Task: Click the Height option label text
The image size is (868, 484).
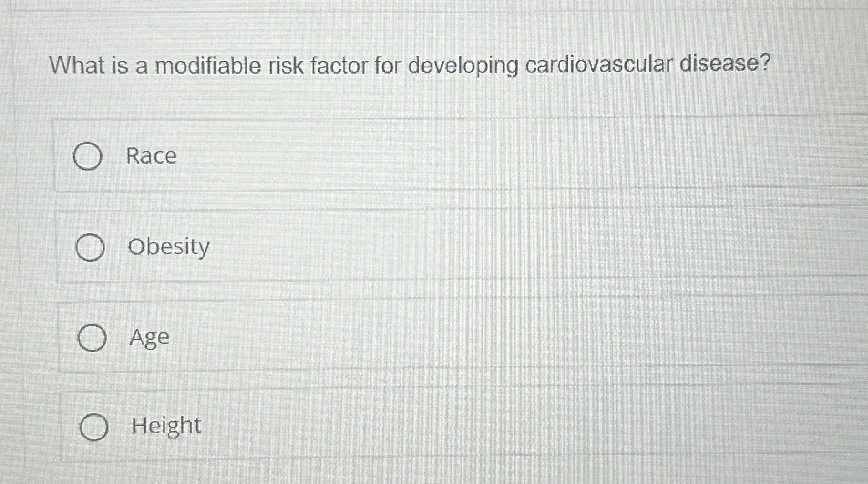Action: (165, 425)
